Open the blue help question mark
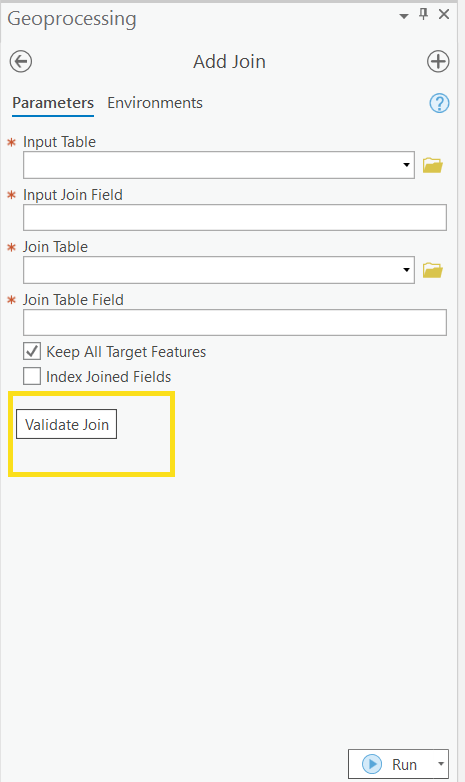The width and height of the screenshot is (465, 782). 439,103
